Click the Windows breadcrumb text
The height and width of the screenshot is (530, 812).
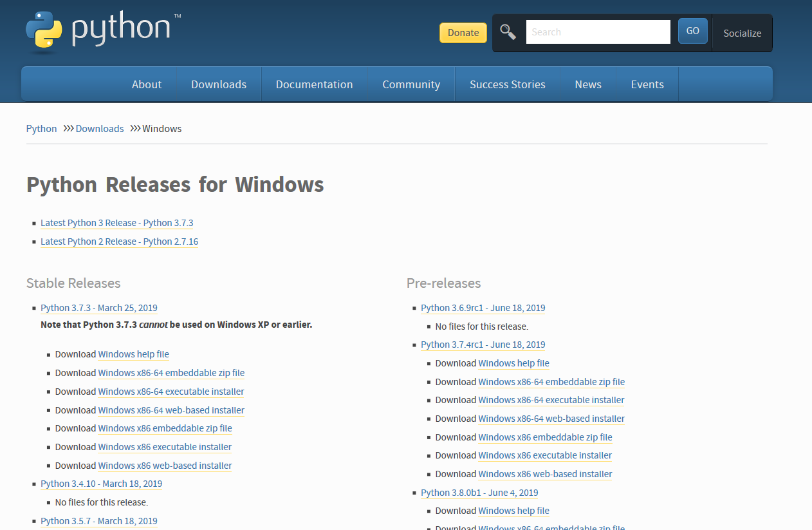(162, 129)
